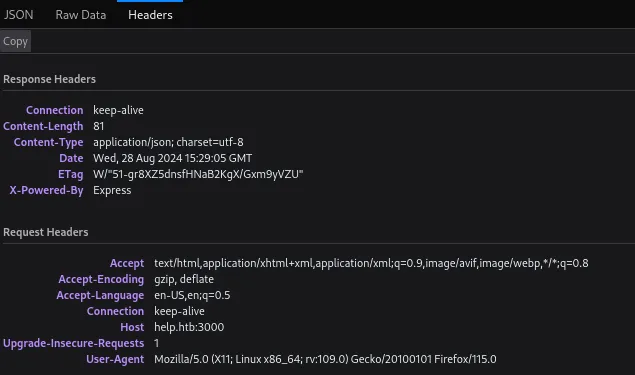Click the Accept-Encoding header name
The image size is (635, 375).
tap(101, 279)
